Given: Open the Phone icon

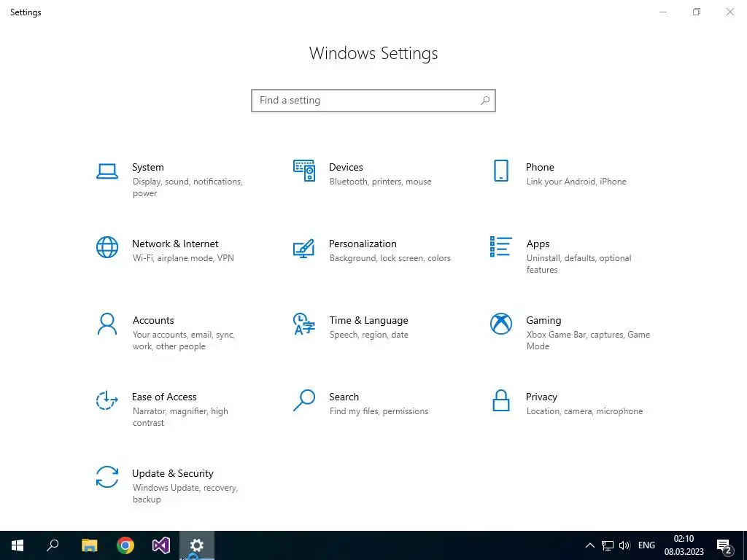Looking at the screenshot, I should click(x=500, y=171).
